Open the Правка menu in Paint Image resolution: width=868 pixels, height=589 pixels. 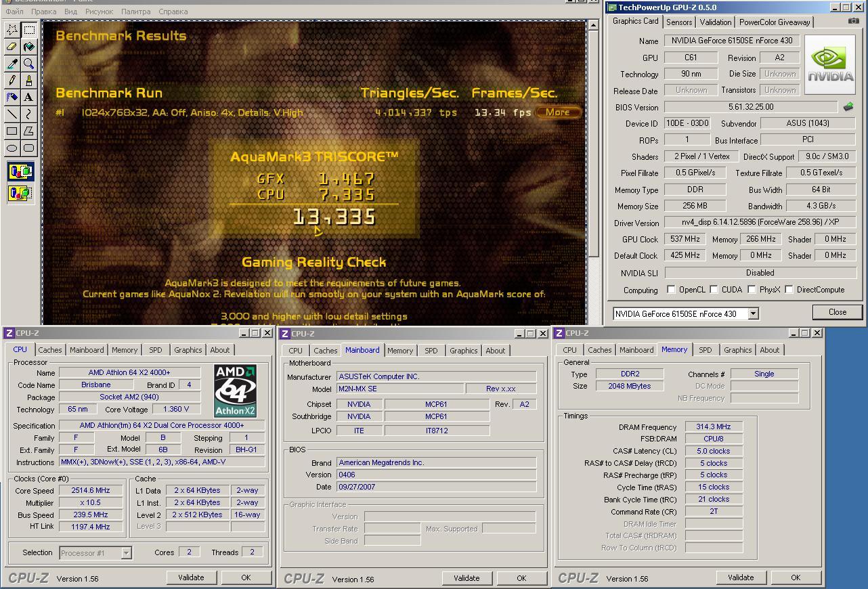tap(43, 12)
